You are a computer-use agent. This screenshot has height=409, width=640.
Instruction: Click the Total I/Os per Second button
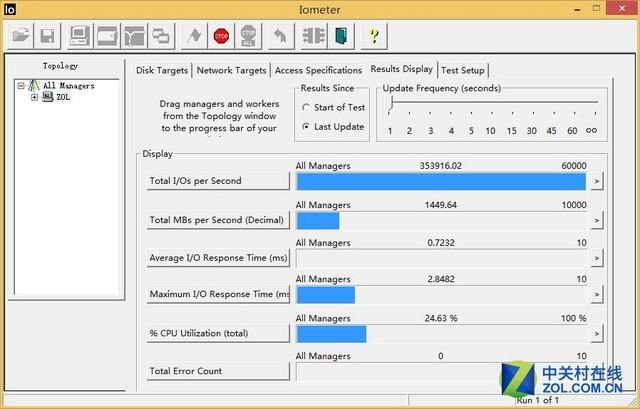[218, 181]
